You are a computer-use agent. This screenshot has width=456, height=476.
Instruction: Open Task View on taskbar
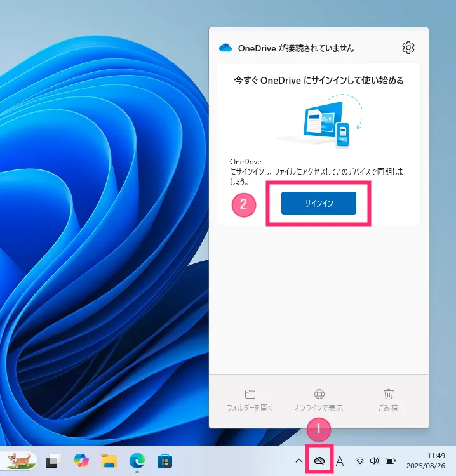[53, 461]
